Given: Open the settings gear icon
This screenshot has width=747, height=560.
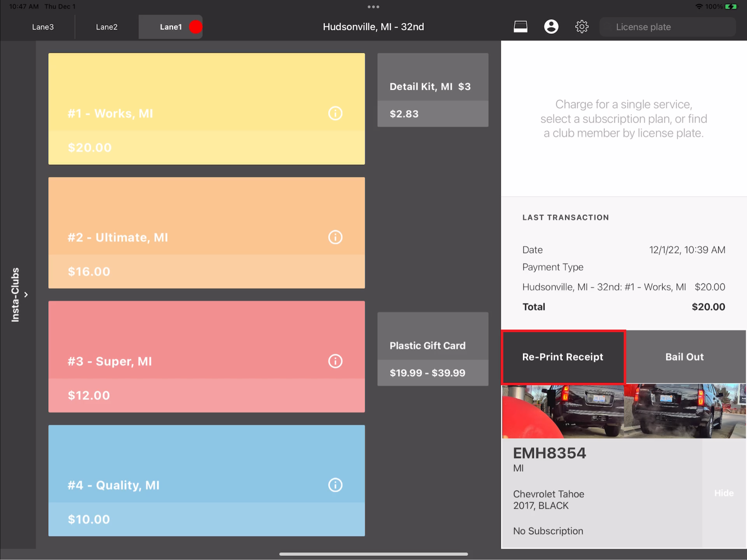Looking at the screenshot, I should [x=582, y=27].
